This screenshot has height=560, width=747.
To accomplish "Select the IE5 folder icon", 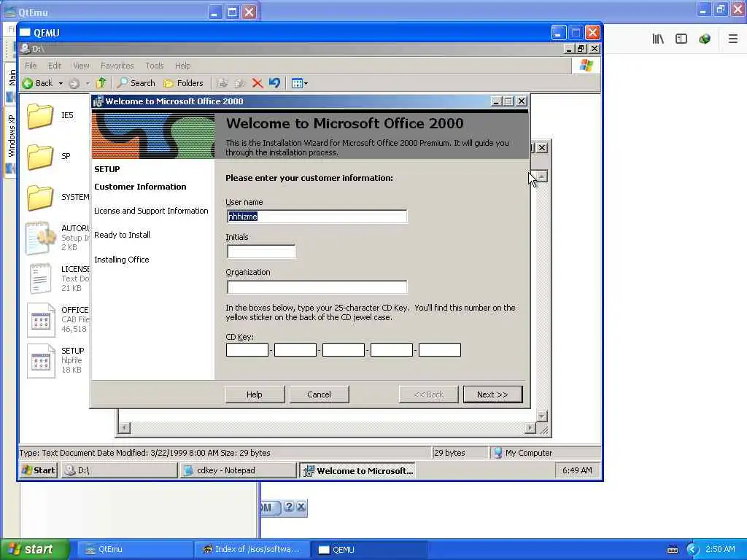I will point(40,116).
